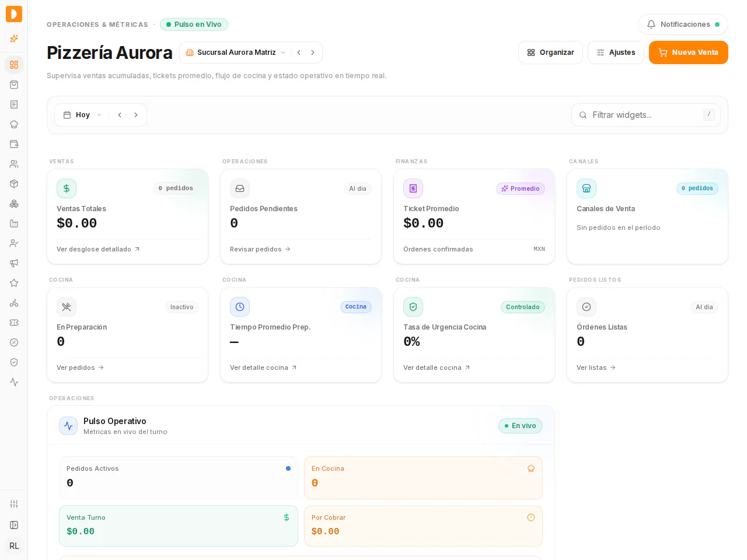
Task: Click the check-circle icon on Órdenes Listas card
Action: point(587,307)
